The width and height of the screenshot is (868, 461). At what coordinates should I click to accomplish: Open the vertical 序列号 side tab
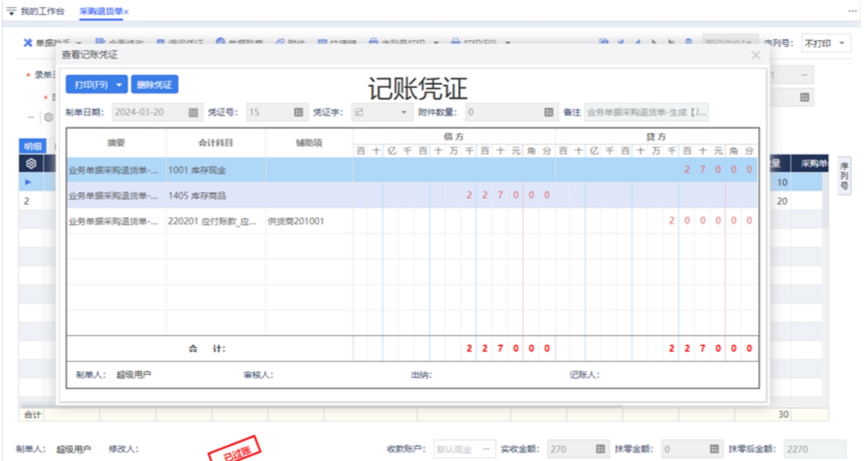(x=844, y=176)
